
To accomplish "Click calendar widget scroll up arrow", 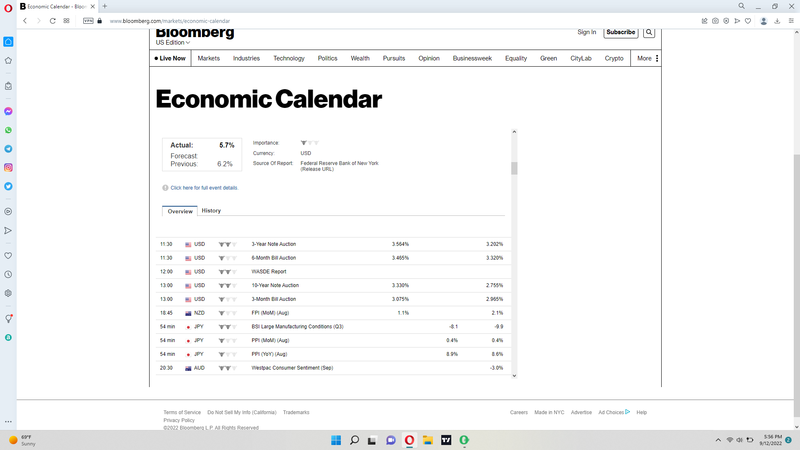I will tap(514, 132).
